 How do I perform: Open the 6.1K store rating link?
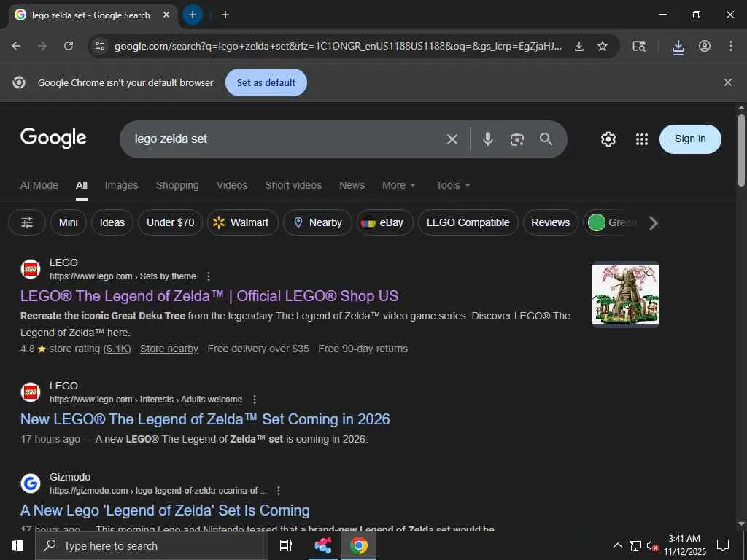[117, 349]
